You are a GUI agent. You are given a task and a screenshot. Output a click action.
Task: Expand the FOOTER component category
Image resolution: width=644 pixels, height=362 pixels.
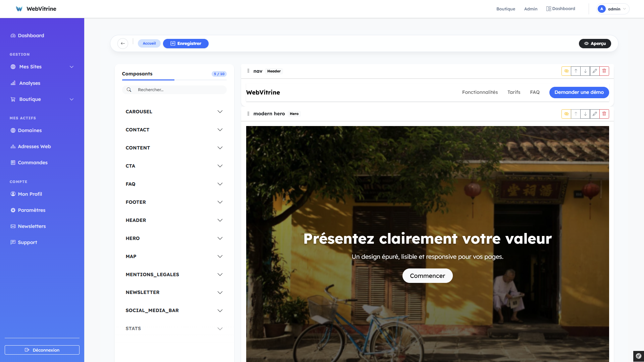174,202
